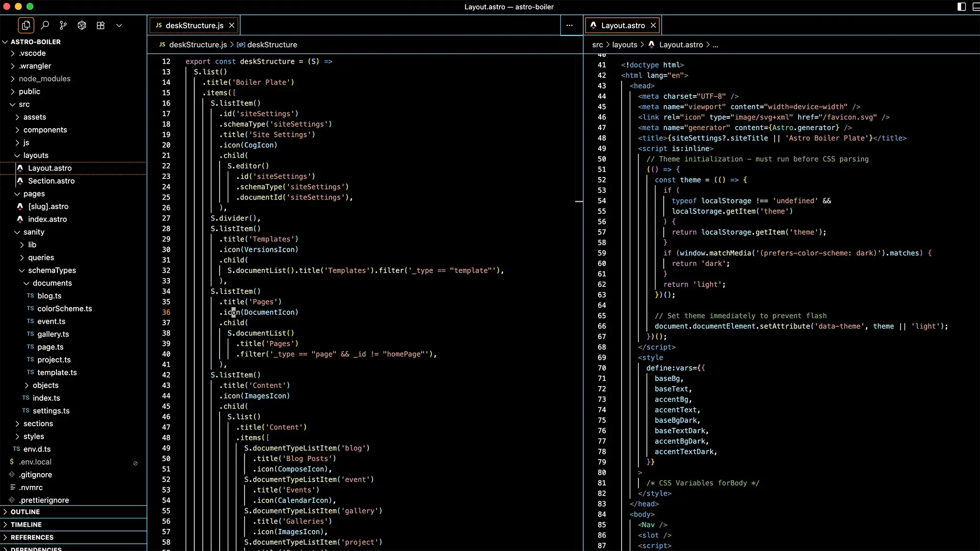Open the blog.ts schema file
980x551 pixels.
point(49,296)
